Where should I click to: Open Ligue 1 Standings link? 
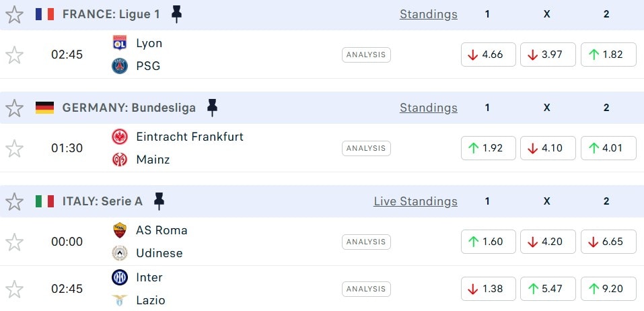click(x=428, y=14)
